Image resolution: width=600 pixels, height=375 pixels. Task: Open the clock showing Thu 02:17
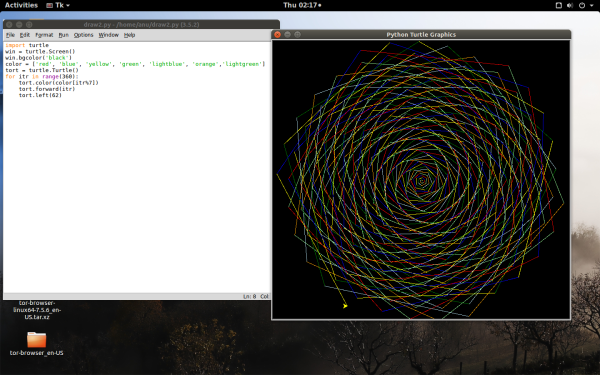pyautogui.click(x=302, y=5)
